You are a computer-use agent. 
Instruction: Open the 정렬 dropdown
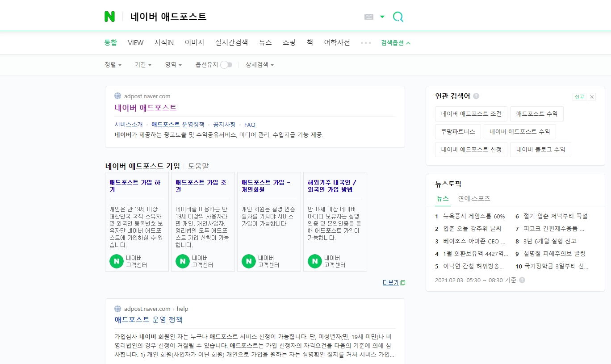pos(113,65)
